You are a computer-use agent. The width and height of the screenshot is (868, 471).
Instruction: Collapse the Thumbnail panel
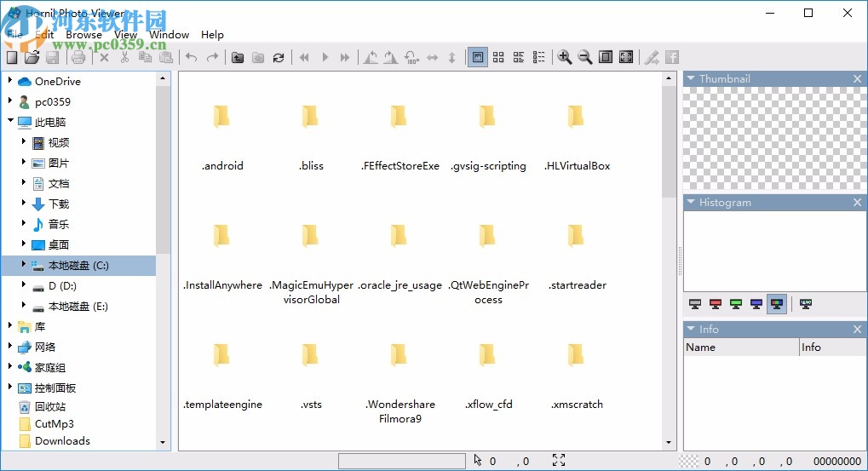691,78
